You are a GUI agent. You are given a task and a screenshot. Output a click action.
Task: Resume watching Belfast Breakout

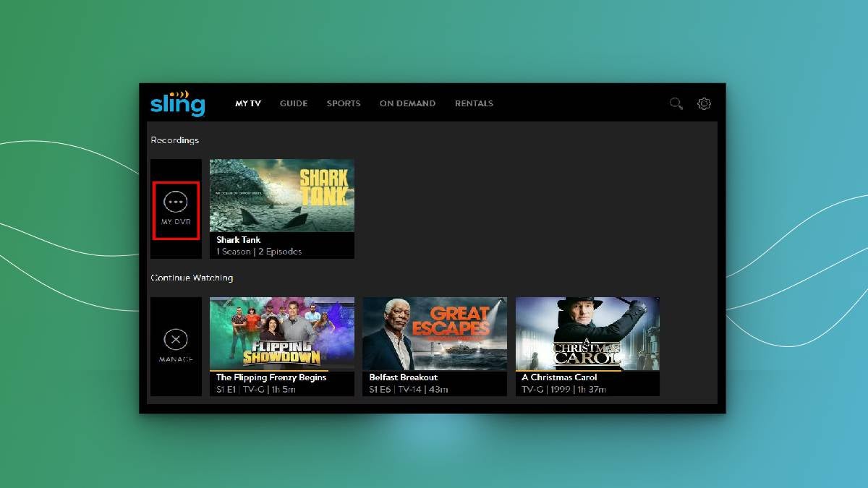(x=434, y=333)
